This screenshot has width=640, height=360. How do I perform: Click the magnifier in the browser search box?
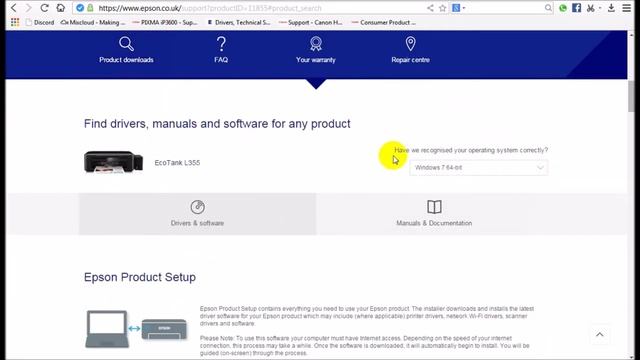548,8
